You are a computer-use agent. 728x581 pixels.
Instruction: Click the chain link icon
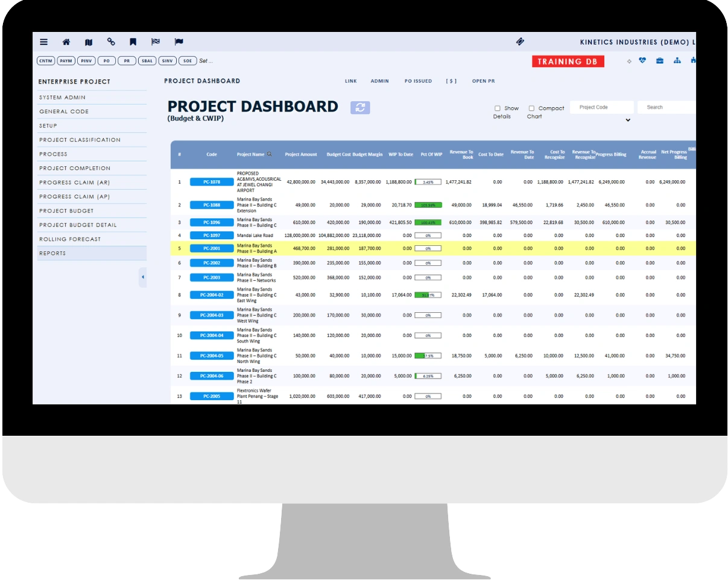[x=111, y=42]
